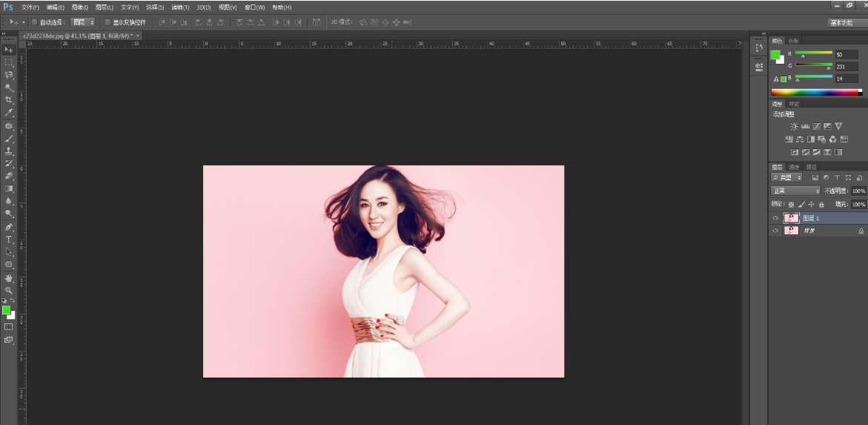This screenshot has height=425, width=868.
Task: Select the Clone Stamp tool
Action: click(9, 151)
